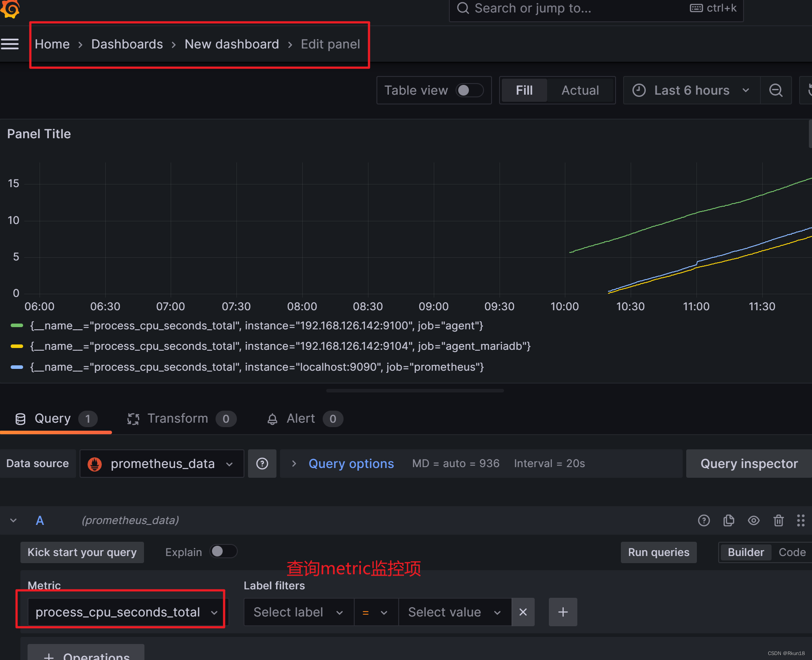Viewport: 812px width, 660px height.
Task: Open the Last 6 hours time range dropdown
Action: click(x=692, y=90)
